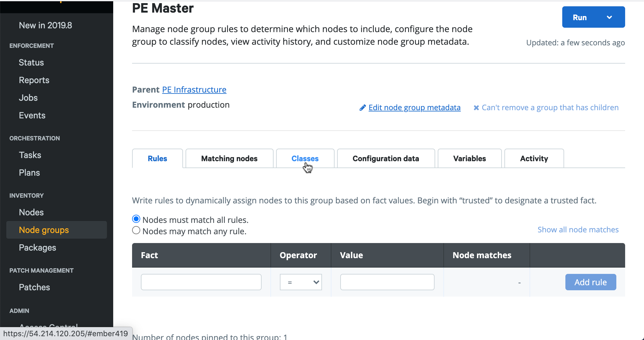Image resolution: width=644 pixels, height=340 pixels.
Task: Click the Node groups sidebar icon
Action: point(43,229)
